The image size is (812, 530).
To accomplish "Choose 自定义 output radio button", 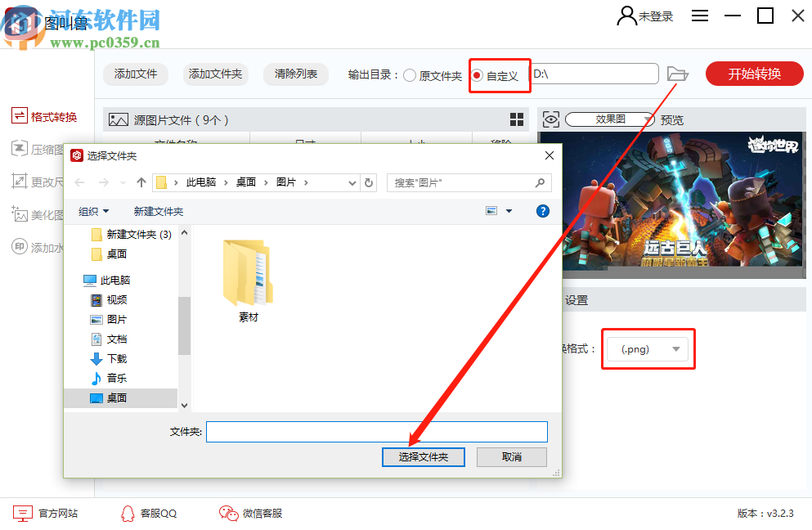I will click(x=478, y=75).
